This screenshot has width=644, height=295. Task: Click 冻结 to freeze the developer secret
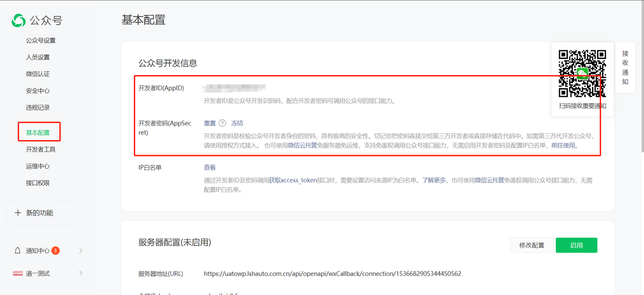(x=237, y=123)
